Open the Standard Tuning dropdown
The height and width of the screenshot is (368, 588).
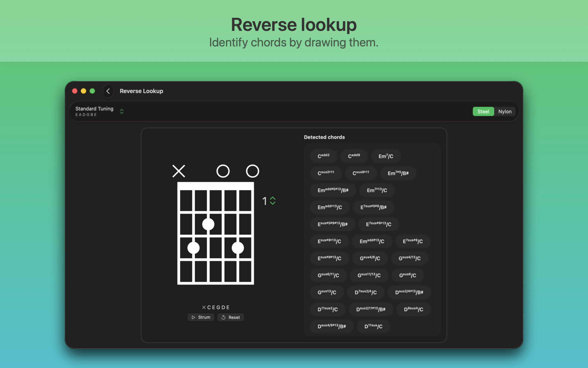point(99,111)
